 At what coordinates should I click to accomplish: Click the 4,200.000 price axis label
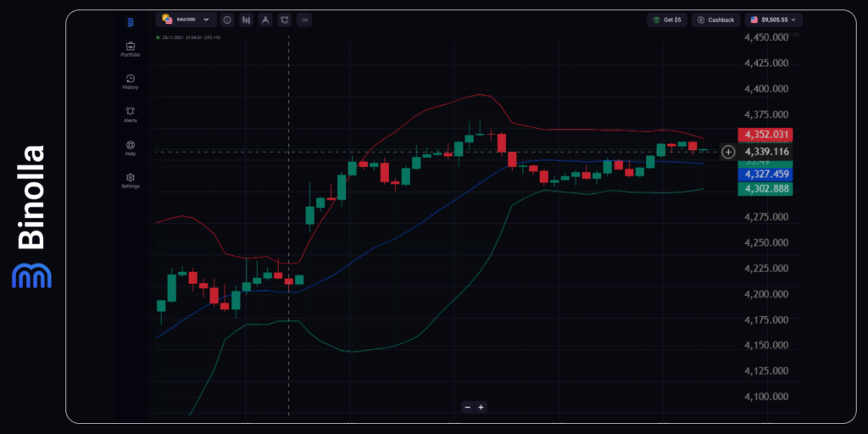click(766, 294)
